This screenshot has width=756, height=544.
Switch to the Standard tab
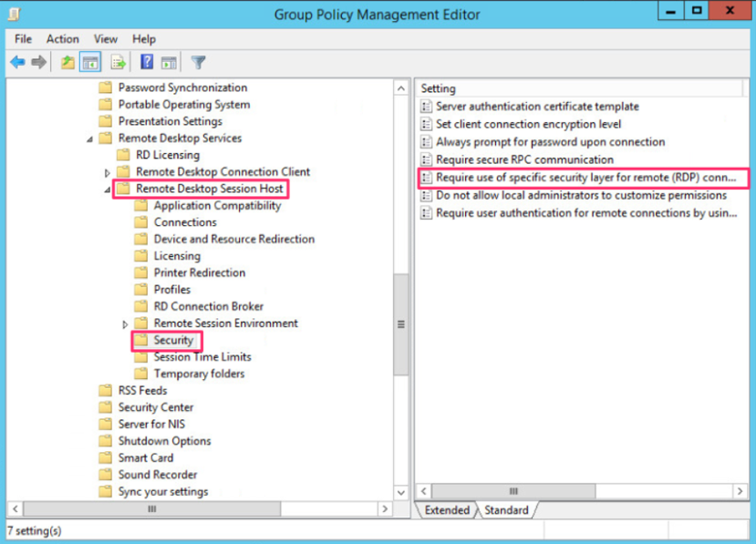coord(506,510)
